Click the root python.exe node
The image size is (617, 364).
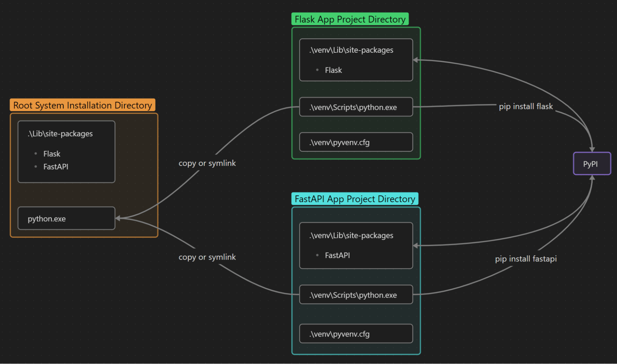[66, 218]
